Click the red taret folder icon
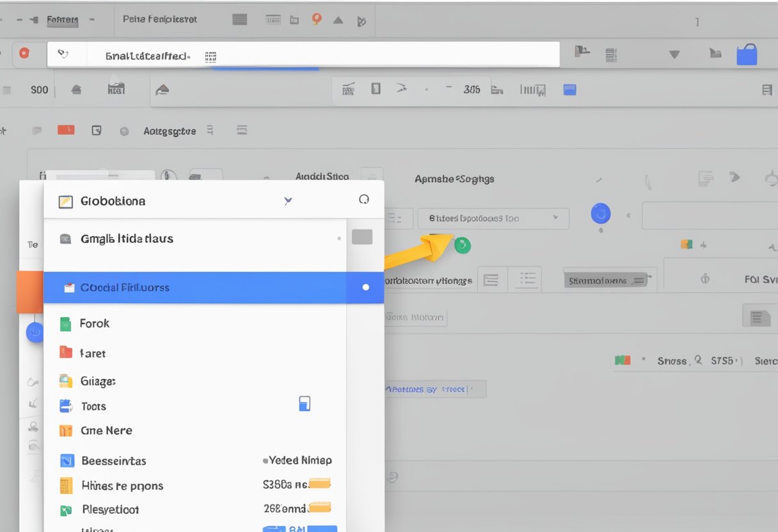The image size is (778, 532). [65, 352]
